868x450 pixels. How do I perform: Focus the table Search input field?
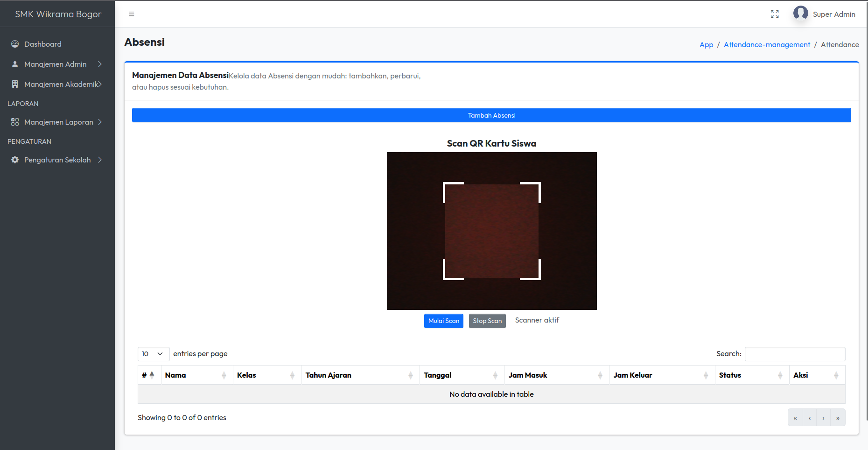pos(795,354)
